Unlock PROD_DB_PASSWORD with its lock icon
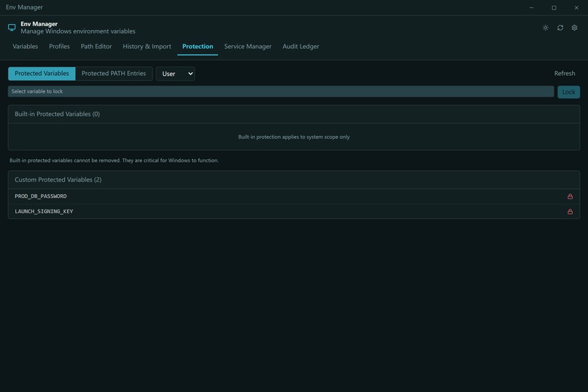588x392 pixels. pos(570,196)
